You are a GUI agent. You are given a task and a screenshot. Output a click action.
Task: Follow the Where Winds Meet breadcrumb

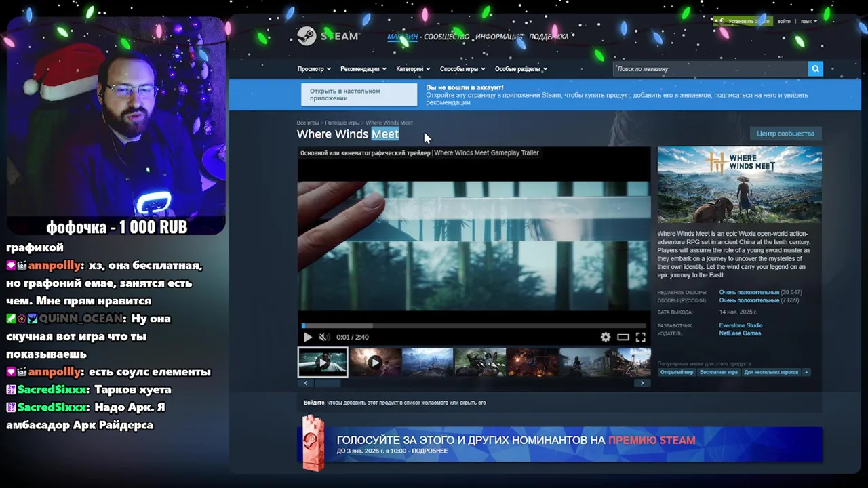point(389,123)
